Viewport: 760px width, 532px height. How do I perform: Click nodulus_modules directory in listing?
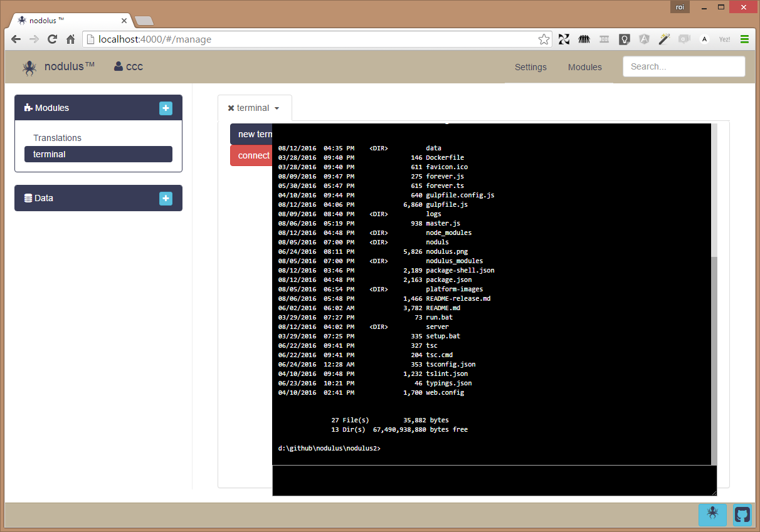coord(455,261)
